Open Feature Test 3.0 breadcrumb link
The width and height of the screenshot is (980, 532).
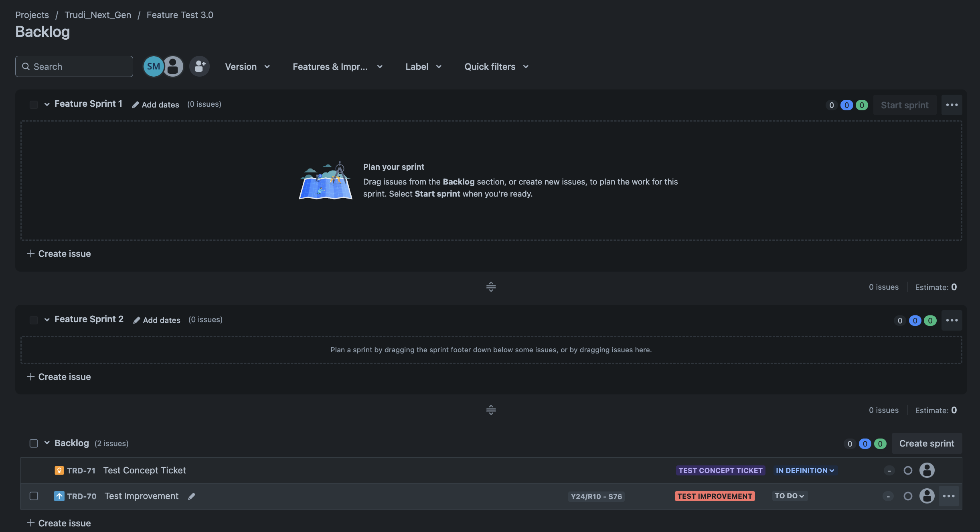(x=180, y=15)
